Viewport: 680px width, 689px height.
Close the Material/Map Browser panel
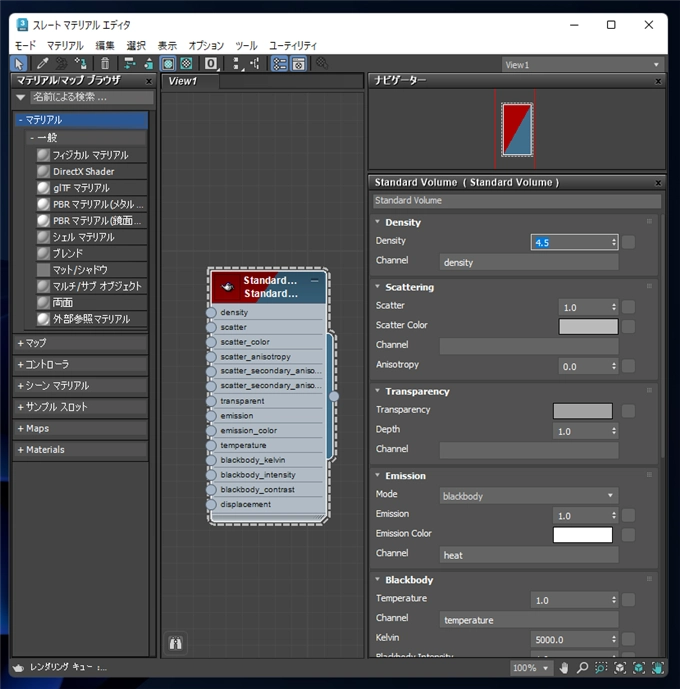point(149,81)
